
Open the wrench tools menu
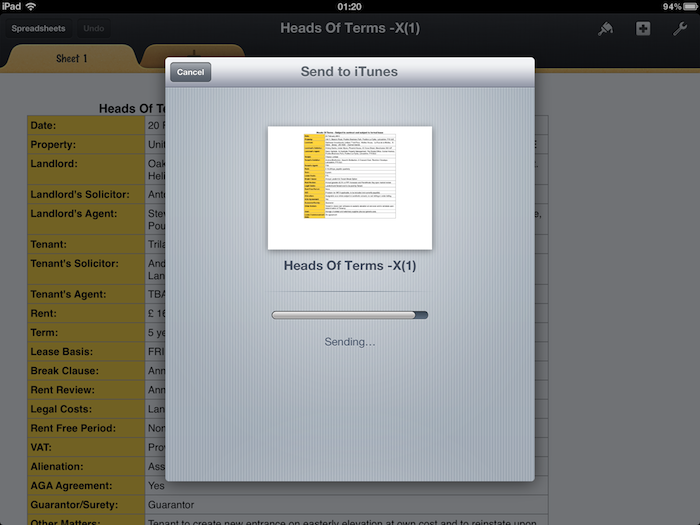(x=680, y=29)
